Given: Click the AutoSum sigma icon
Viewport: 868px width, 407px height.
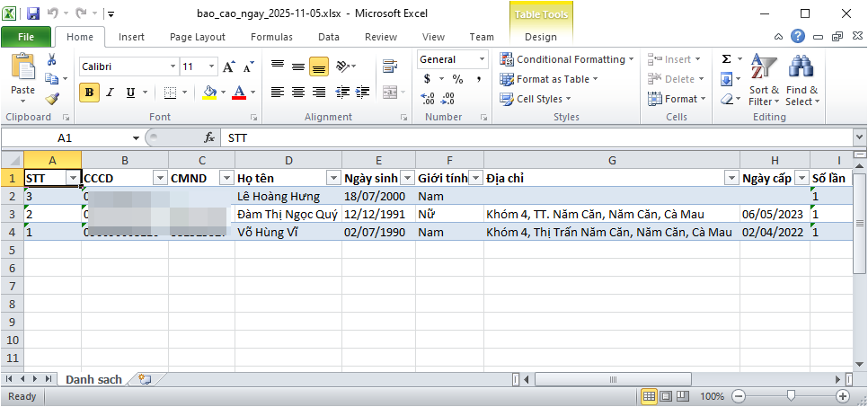Looking at the screenshot, I should [x=726, y=59].
